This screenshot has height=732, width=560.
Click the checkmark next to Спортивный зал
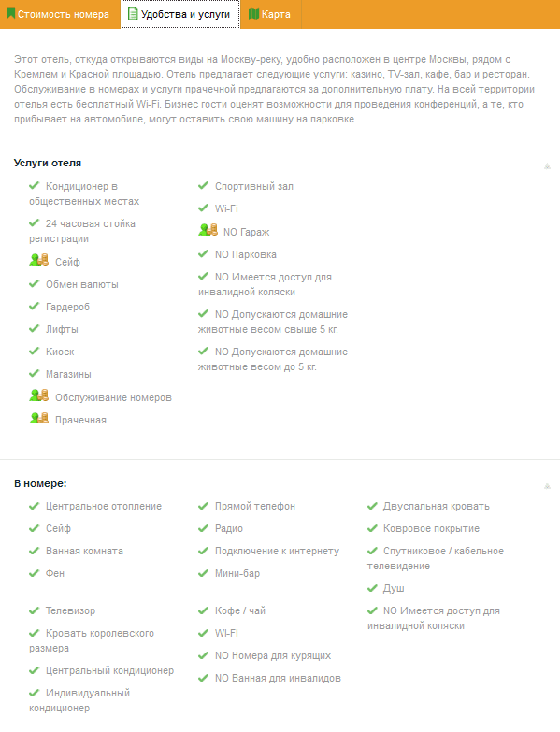(203, 185)
